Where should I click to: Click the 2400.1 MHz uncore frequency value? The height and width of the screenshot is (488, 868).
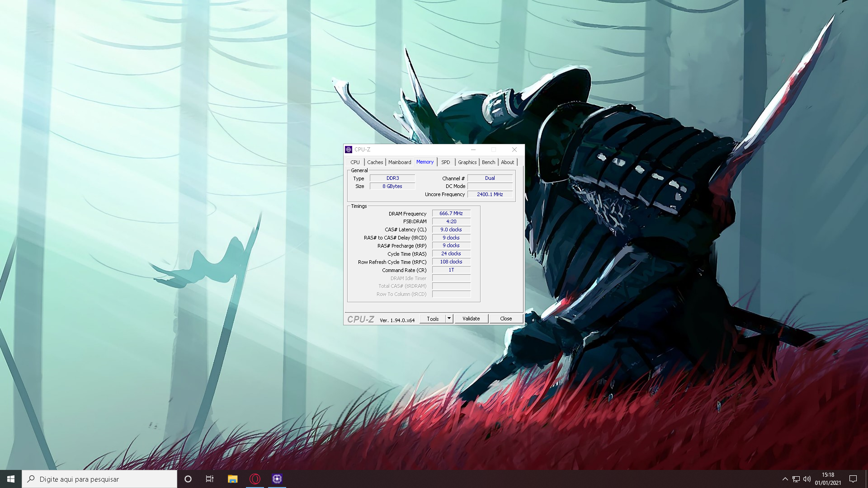coord(490,194)
